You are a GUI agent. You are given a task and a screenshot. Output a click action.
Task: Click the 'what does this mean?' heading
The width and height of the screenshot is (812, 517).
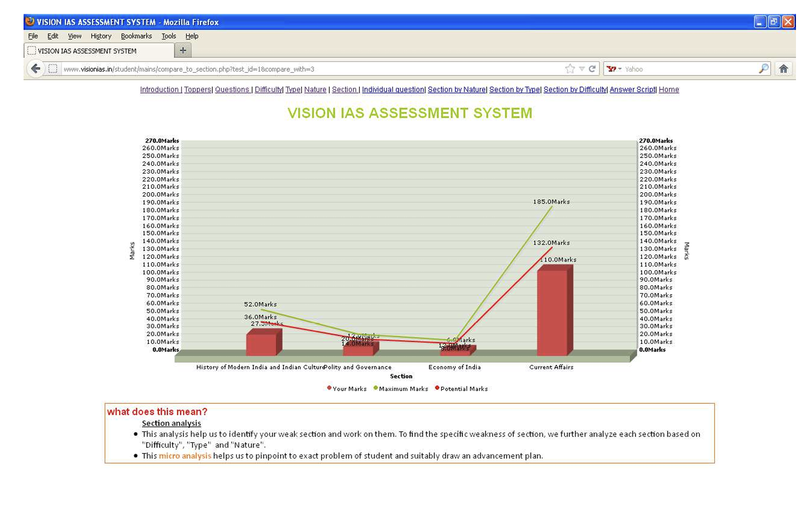[157, 412]
